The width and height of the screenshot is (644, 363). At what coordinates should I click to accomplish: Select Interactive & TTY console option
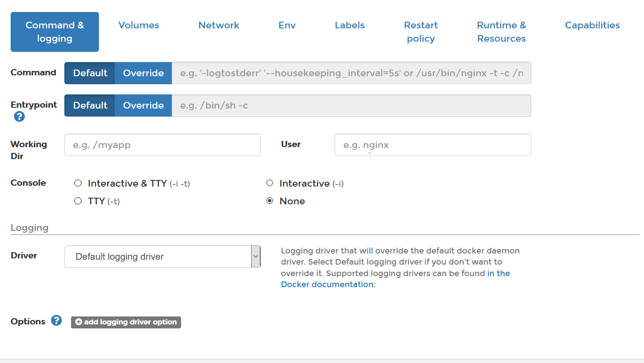78,183
